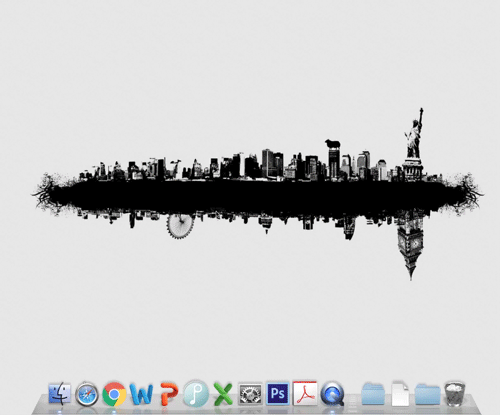Open Finder from the dock
Image resolution: width=500 pixels, height=415 pixels.
pyautogui.click(x=59, y=393)
